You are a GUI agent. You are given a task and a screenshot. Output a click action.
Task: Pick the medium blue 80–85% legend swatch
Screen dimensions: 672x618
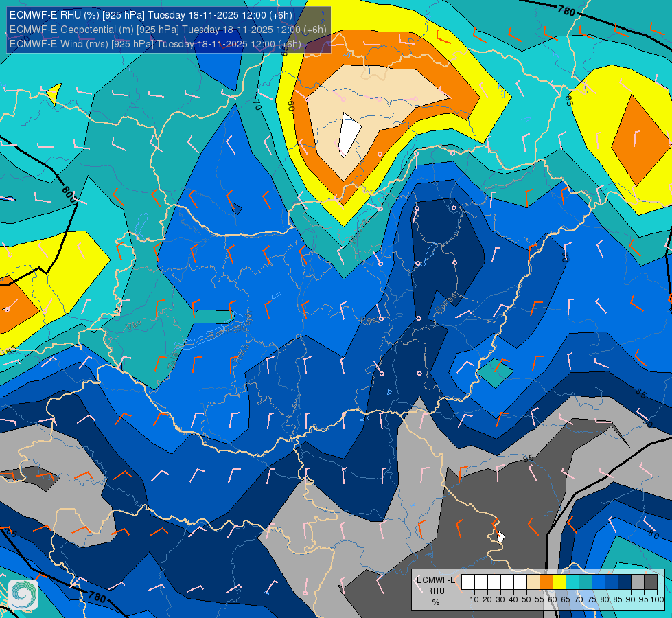(612, 582)
